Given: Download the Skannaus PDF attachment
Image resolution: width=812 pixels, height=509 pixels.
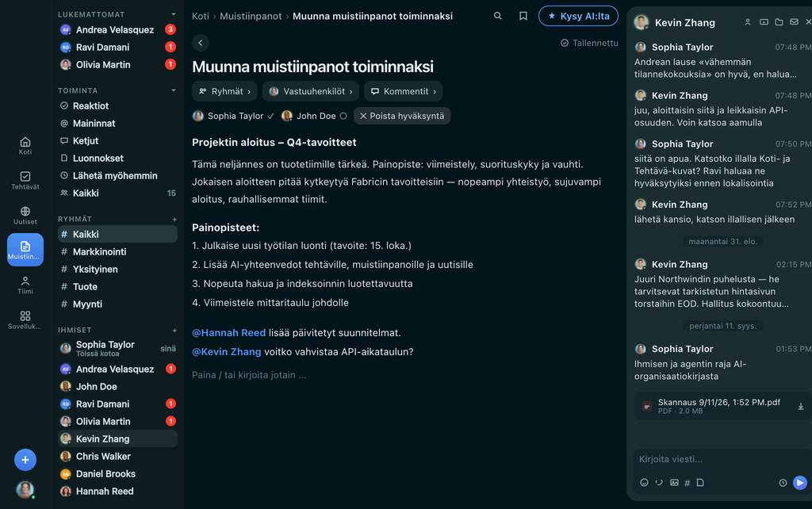Looking at the screenshot, I should tap(801, 407).
